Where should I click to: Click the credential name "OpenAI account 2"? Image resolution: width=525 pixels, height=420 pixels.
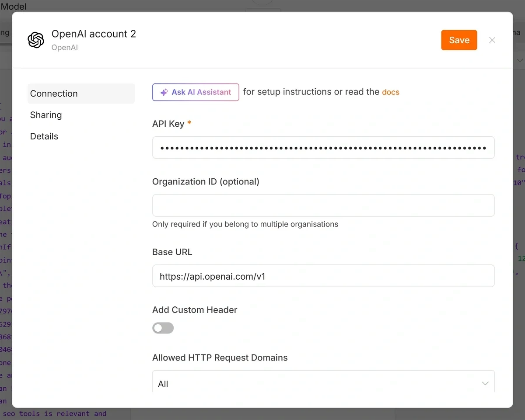(x=94, y=34)
